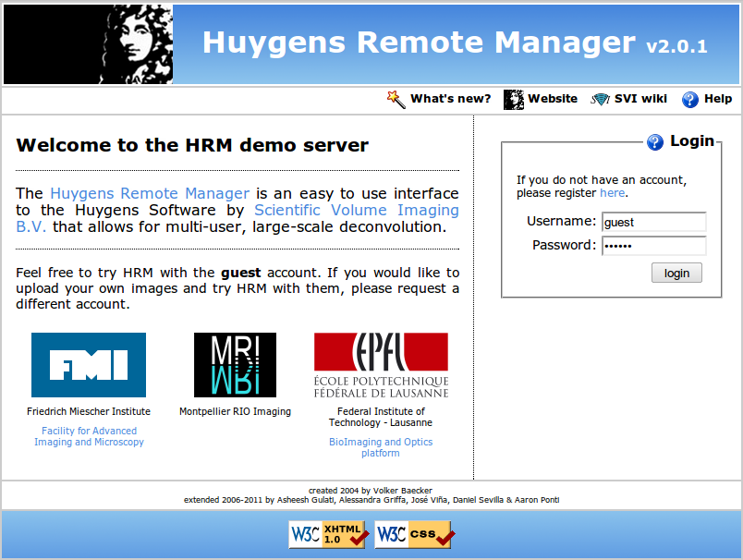Click the MRI Montpellier RIO Imaging logo
Viewport: 743px width, 560px height.
pos(235,365)
